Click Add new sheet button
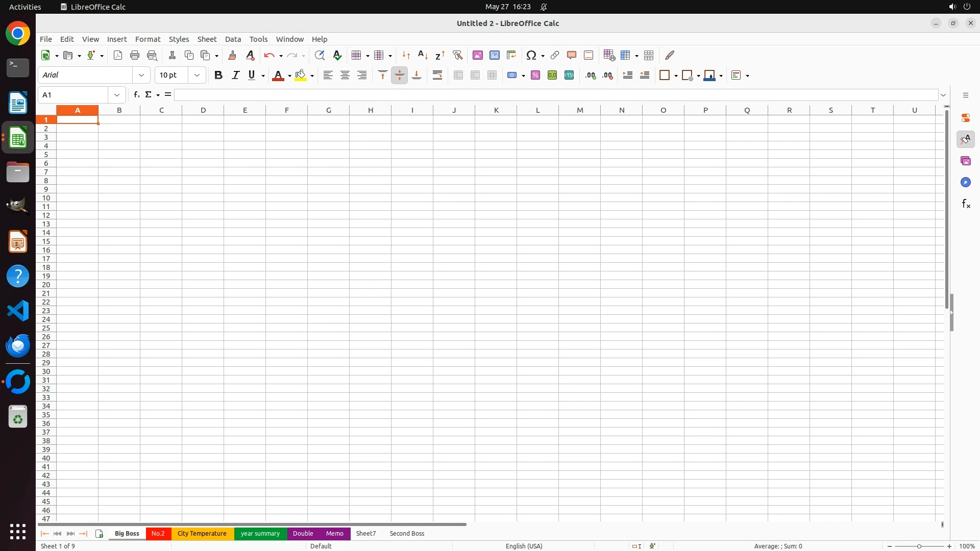Screen dimensions: 980x551 click(x=99, y=534)
